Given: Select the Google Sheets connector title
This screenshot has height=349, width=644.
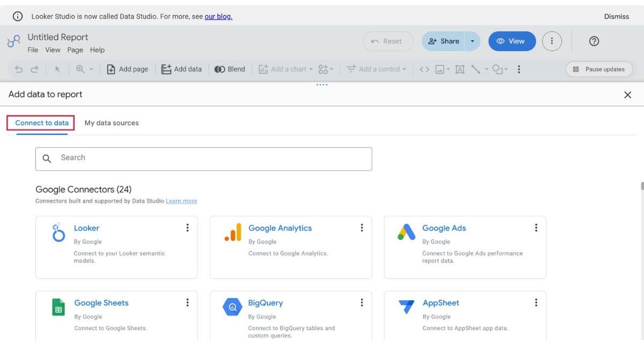Looking at the screenshot, I should [x=101, y=303].
